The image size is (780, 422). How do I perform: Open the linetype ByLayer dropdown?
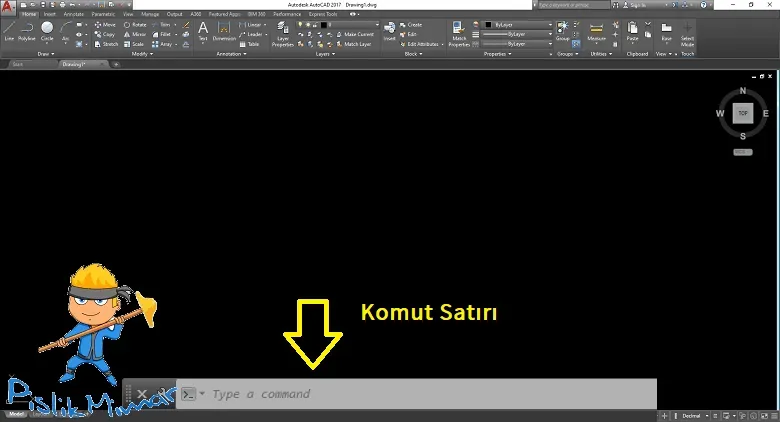tap(550, 44)
